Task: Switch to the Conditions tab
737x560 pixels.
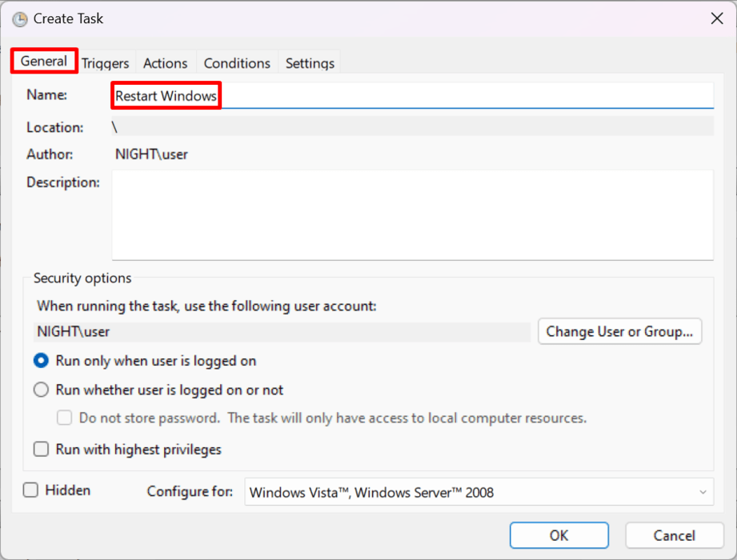Action: pyautogui.click(x=236, y=62)
